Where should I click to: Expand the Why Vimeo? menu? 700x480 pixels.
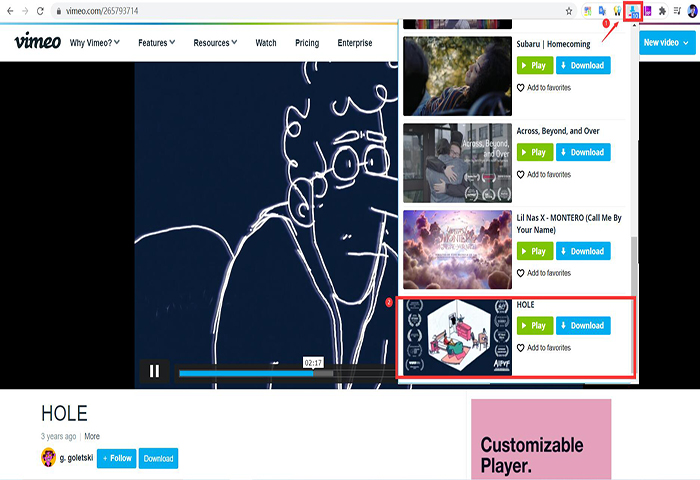tap(95, 43)
